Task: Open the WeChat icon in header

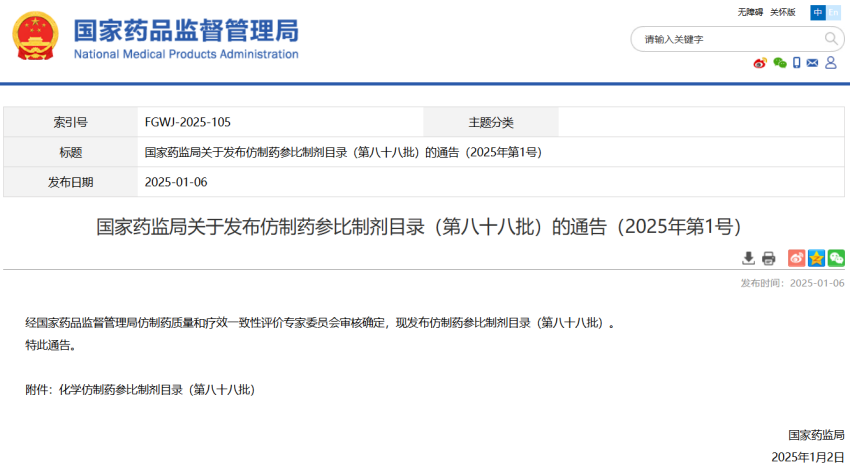Action: click(x=780, y=63)
